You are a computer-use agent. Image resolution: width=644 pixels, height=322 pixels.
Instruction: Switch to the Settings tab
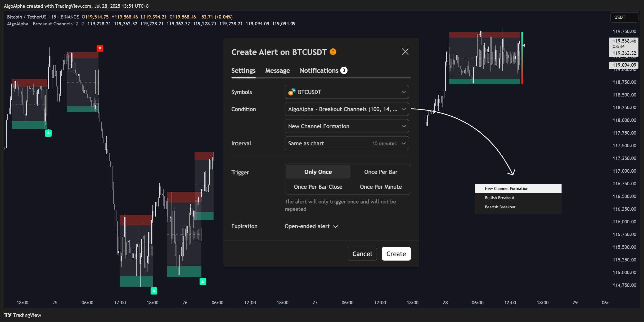[x=243, y=71]
